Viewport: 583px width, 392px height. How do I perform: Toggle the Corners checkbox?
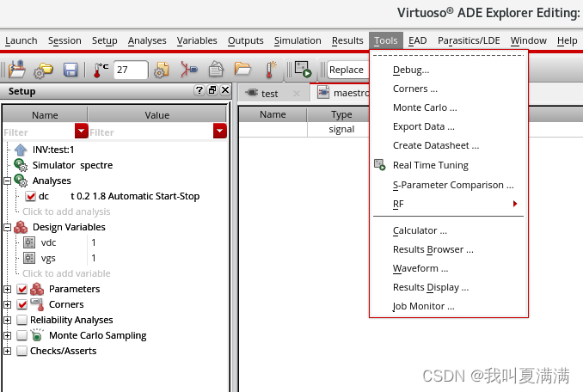[x=22, y=304]
